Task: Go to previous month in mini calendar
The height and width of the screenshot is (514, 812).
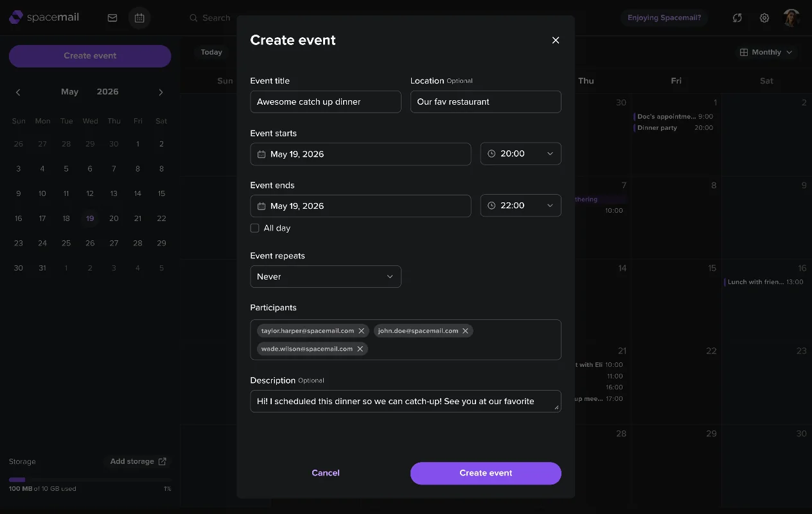Action: tap(18, 93)
